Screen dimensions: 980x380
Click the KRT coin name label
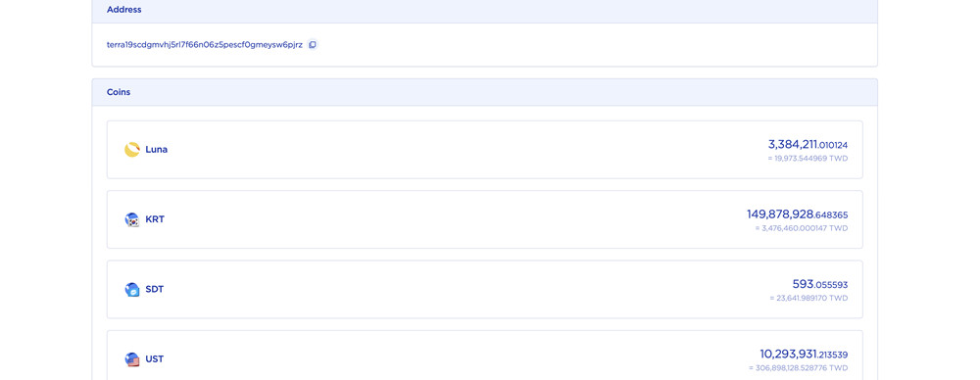(155, 219)
